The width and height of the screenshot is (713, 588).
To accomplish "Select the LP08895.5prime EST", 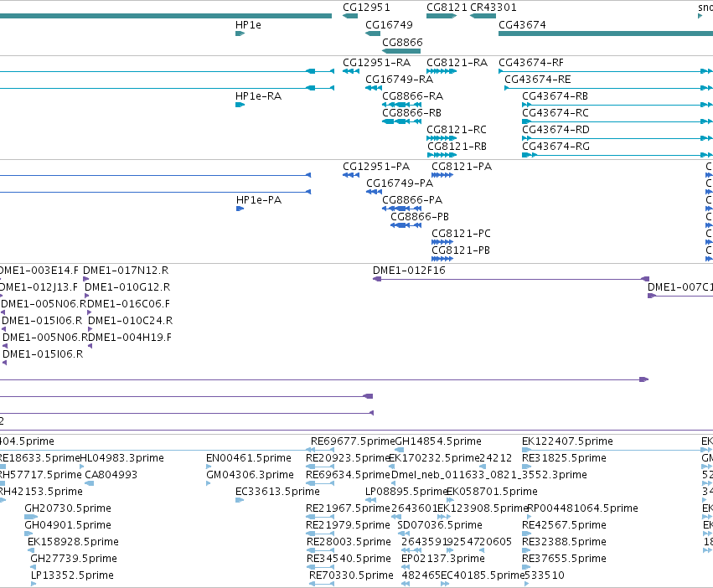I will (x=370, y=500).
